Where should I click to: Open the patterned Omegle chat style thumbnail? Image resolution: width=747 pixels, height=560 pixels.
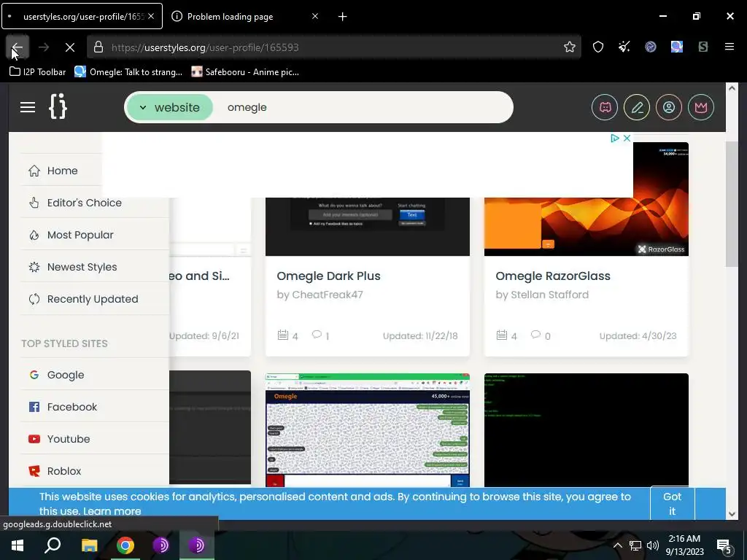pos(368,430)
